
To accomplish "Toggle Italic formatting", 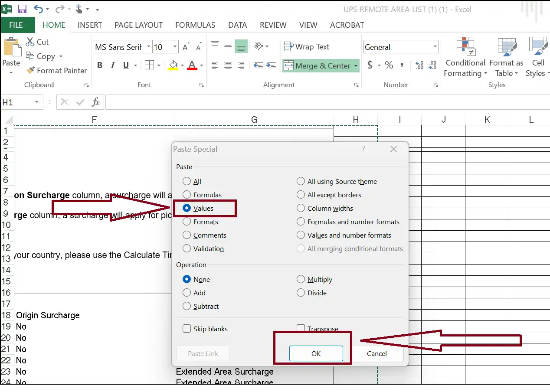I will tap(113, 65).
